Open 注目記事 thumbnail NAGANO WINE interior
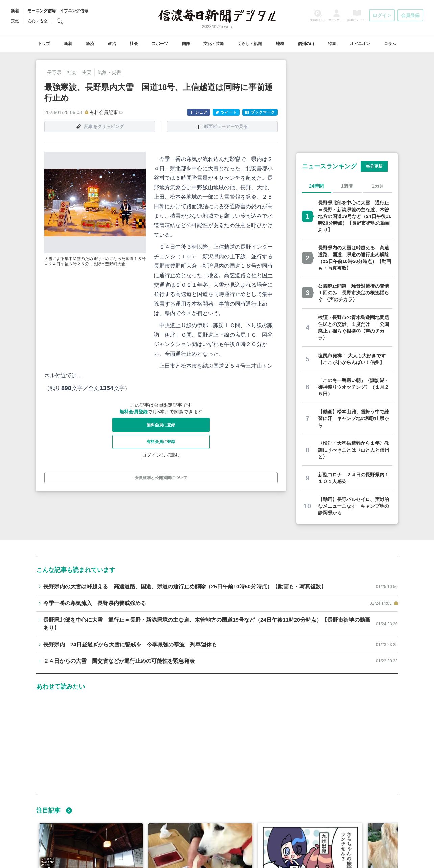 point(91,846)
